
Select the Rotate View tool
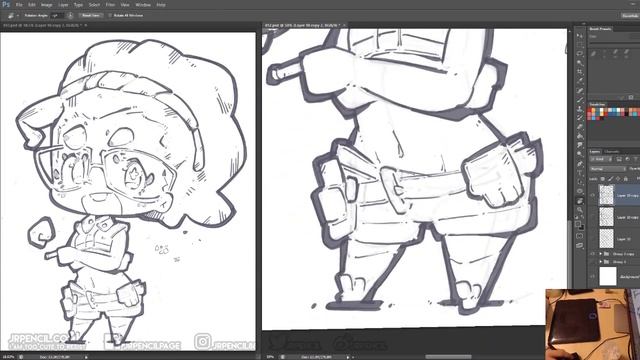580,201
